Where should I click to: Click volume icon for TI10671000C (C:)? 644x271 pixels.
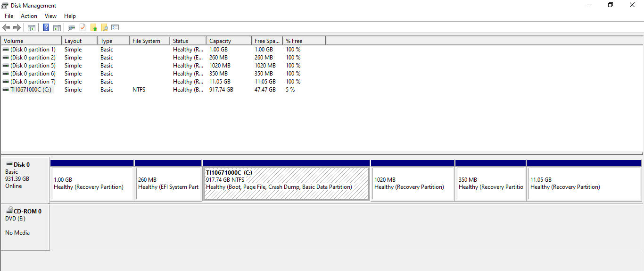[x=6, y=90]
